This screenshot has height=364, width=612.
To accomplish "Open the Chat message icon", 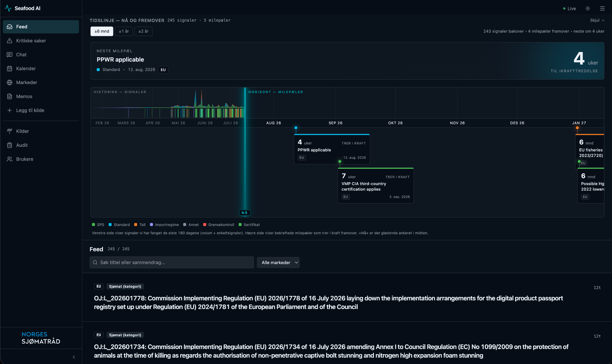I will coord(10,55).
